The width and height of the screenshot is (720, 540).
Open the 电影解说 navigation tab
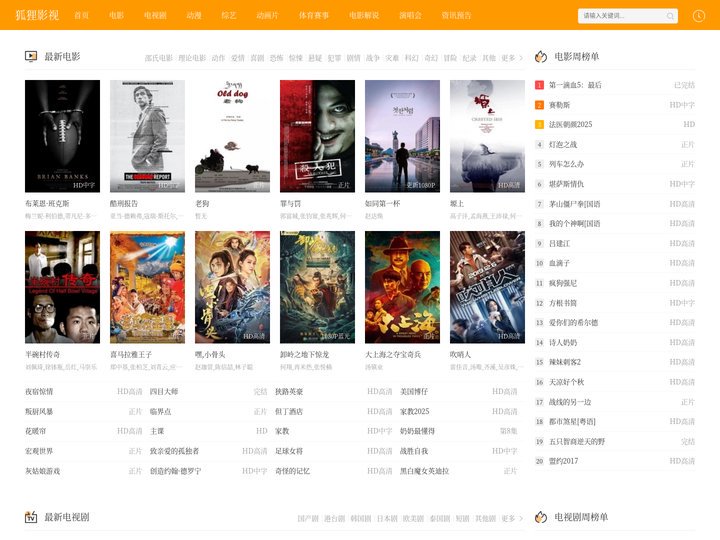364,15
